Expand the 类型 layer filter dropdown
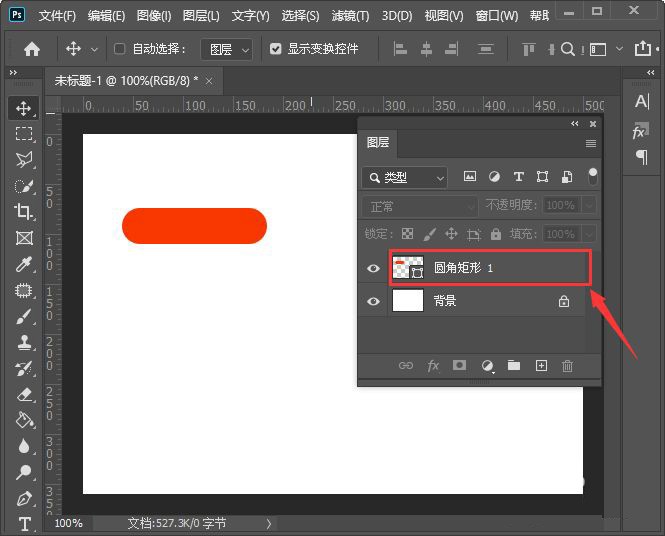Viewport: 665px width, 536px height. click(x=404, y=178)
